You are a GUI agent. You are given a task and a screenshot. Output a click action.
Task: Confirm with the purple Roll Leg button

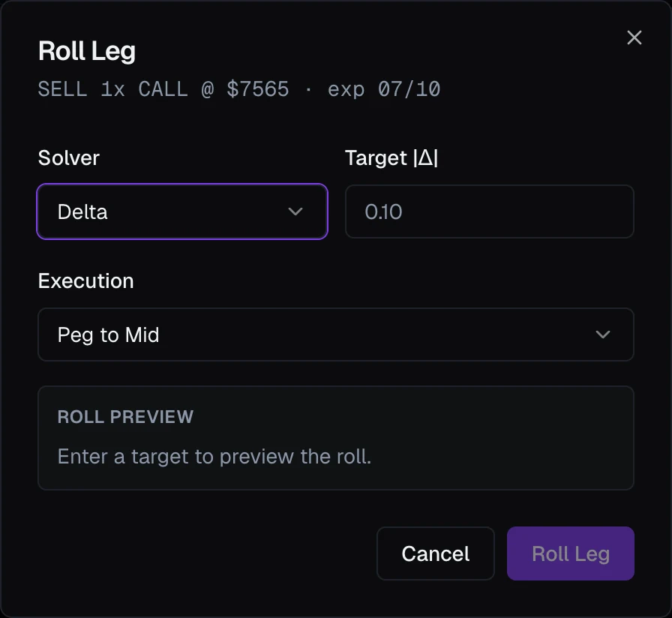pos(571,553)
